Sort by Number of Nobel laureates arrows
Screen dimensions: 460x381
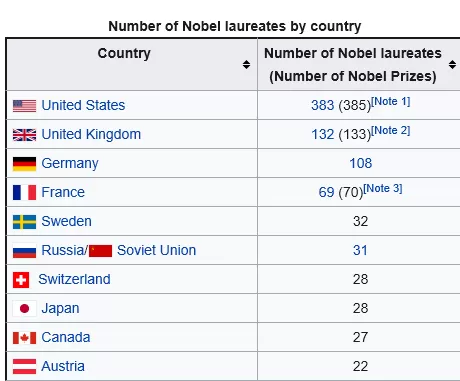(x=452, y=64)
